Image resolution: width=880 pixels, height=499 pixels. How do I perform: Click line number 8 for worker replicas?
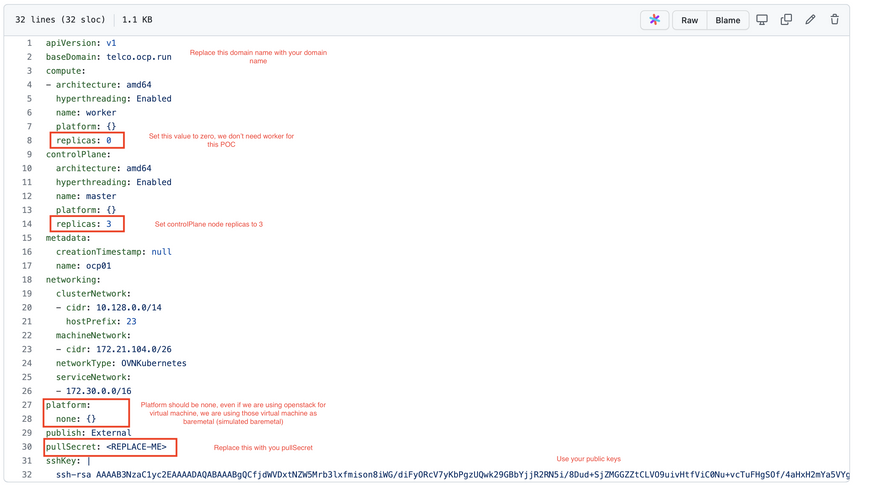pos(29,141)
